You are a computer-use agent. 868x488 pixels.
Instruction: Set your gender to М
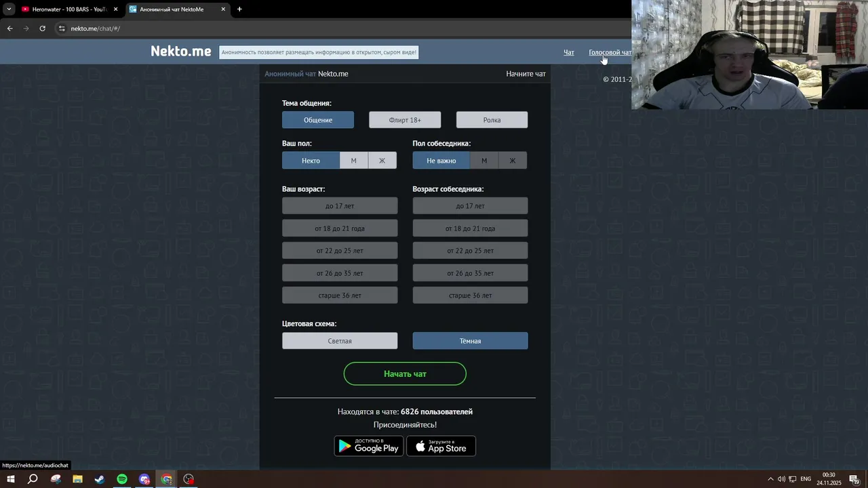tap(353, 161)
